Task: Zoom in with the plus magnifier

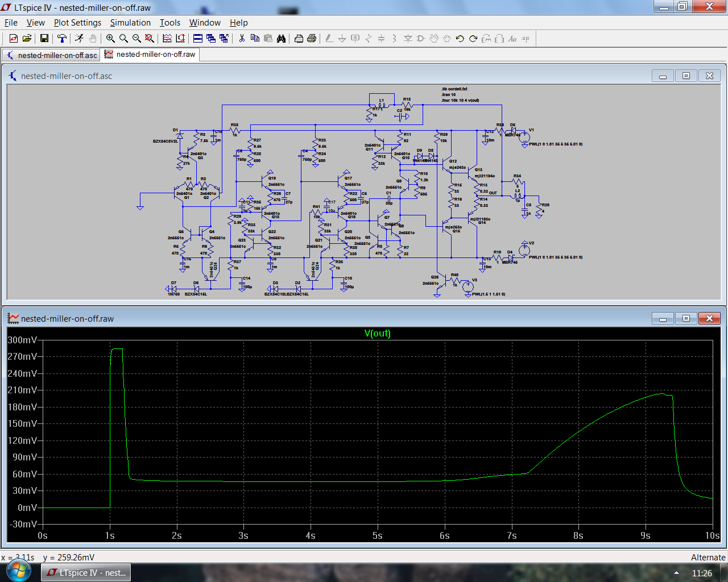Action: click(x=110, y=39)
